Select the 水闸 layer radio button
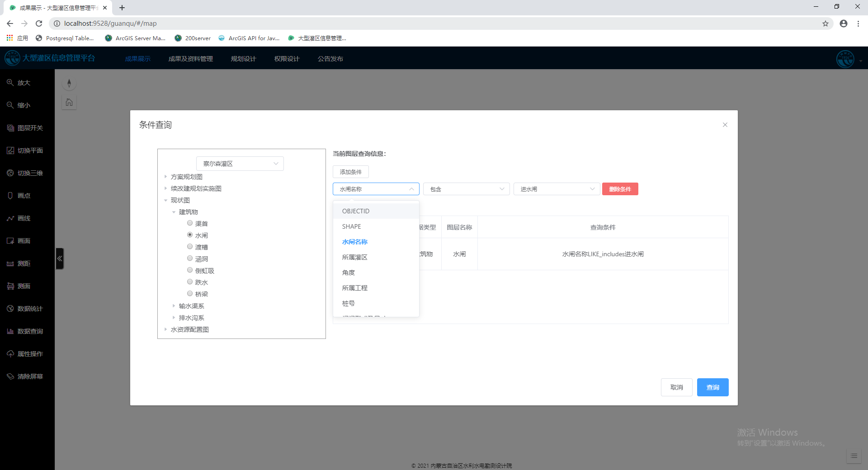Viewport: 868px width, 470px height. (190, 235)
